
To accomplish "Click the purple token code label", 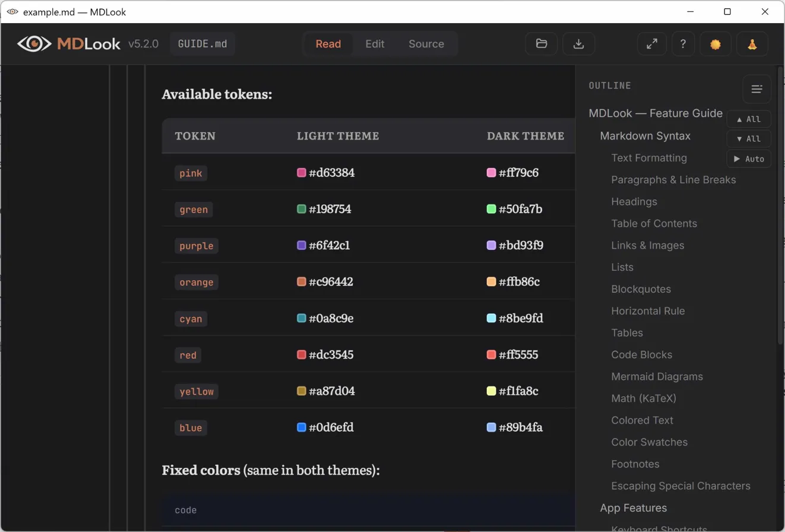I will tap(197, 246).
